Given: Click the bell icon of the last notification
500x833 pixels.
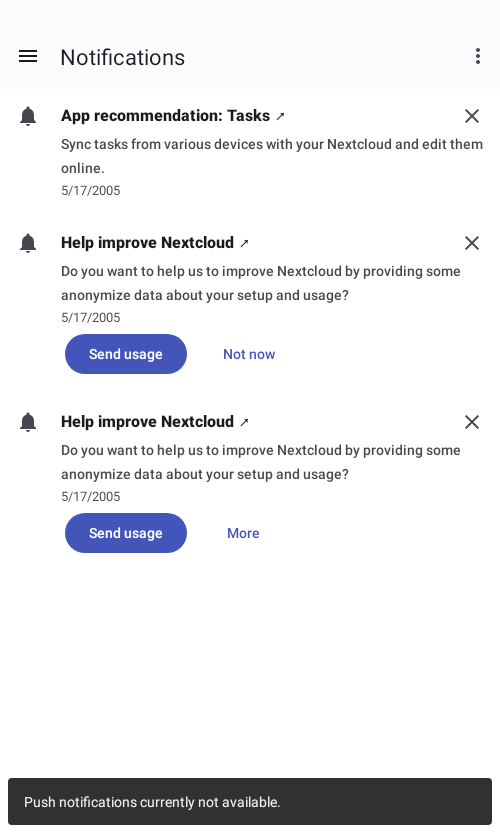Looking at the screenshot, I should point(28,422).
